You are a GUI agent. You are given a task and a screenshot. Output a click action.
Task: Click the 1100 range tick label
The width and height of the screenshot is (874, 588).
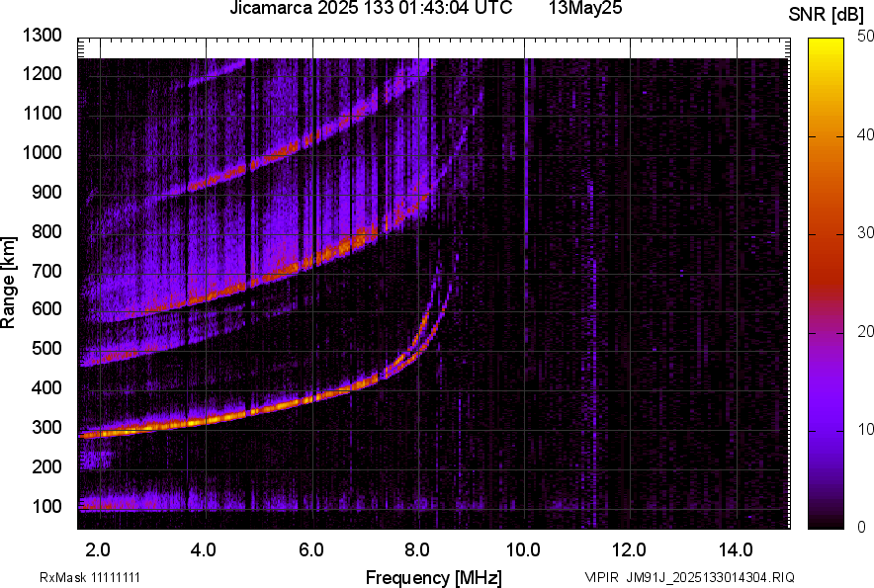point(42,113)
